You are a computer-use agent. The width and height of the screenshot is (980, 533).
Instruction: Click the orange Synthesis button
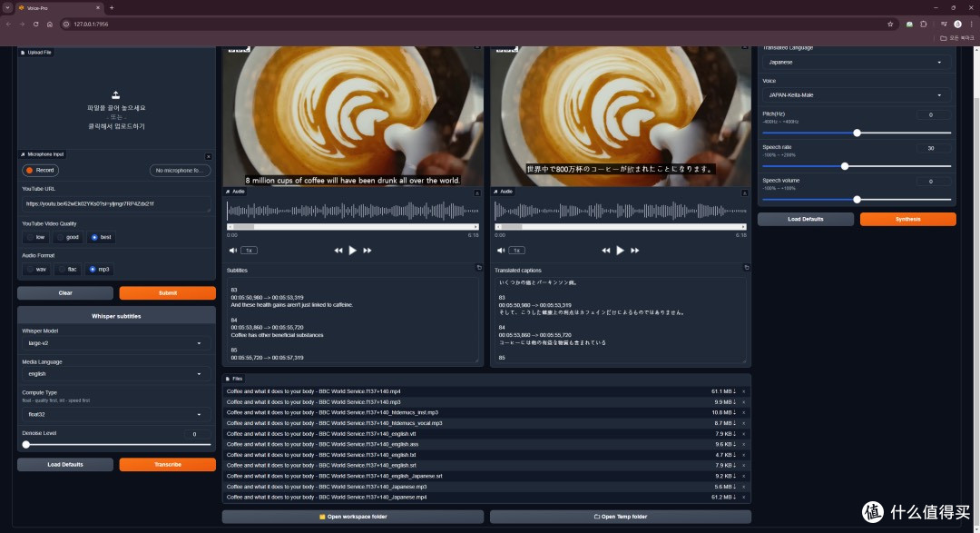tap(907, 219)
